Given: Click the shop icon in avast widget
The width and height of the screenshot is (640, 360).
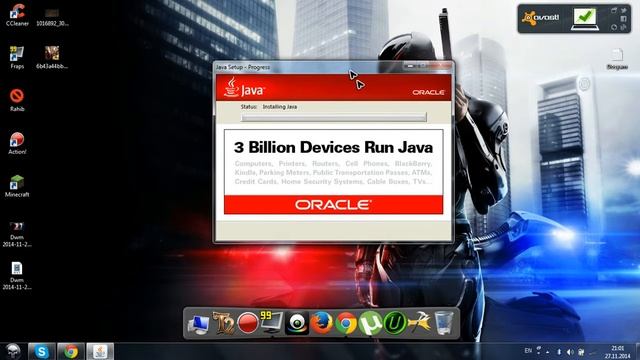Looking at the screenshot, I should 614,10.
